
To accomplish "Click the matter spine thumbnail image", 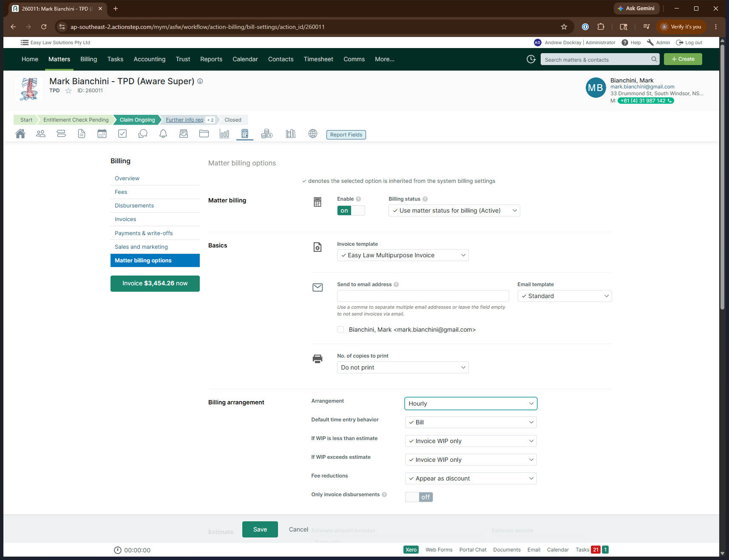I will 29,89.
